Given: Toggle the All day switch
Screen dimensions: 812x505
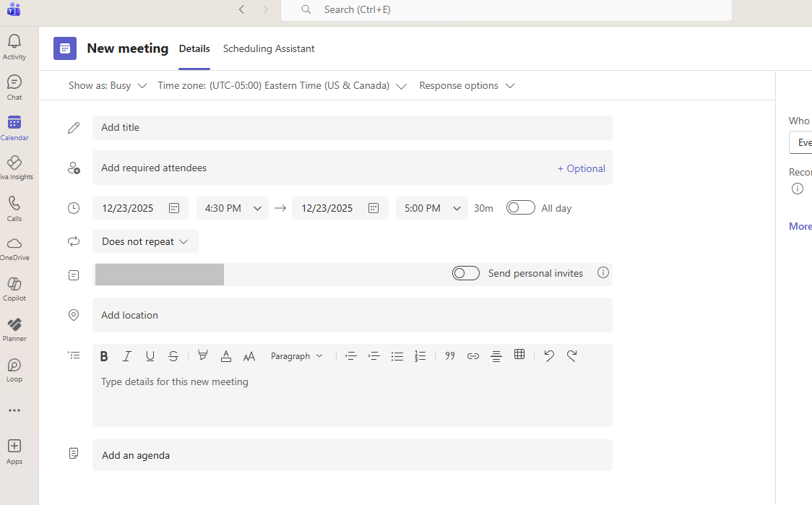Looking at the screenshot, I should 520,207.
